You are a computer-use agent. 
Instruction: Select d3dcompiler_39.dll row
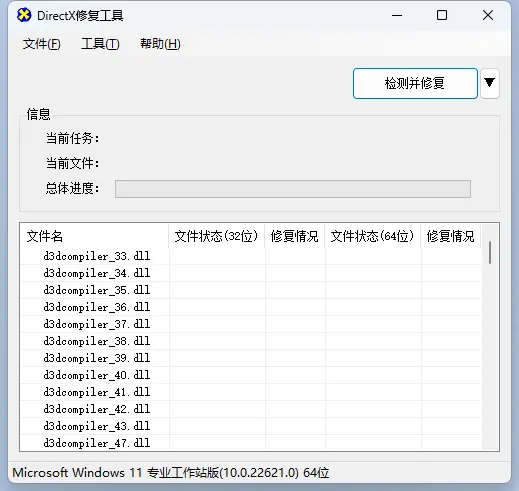point(250,358)
